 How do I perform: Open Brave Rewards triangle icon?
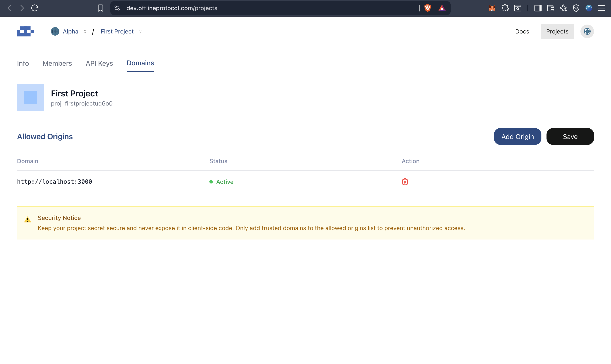[442, 8]
